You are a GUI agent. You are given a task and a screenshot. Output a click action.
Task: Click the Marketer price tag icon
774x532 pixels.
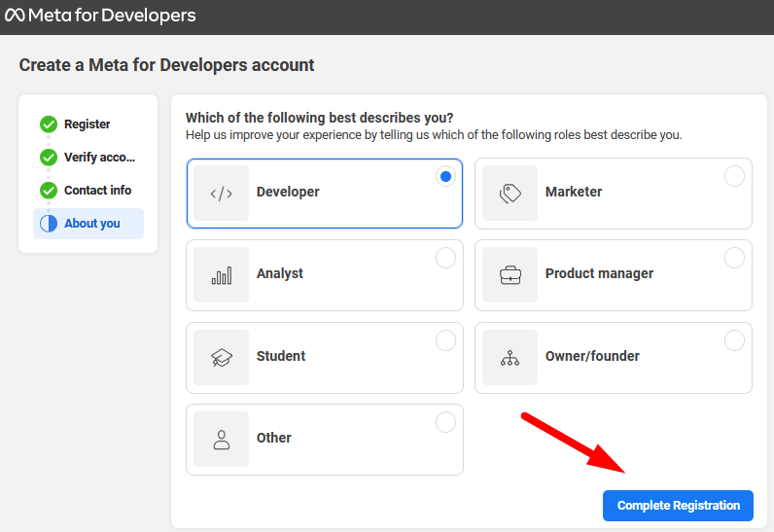pyautogui.click(x=510, y=193)
